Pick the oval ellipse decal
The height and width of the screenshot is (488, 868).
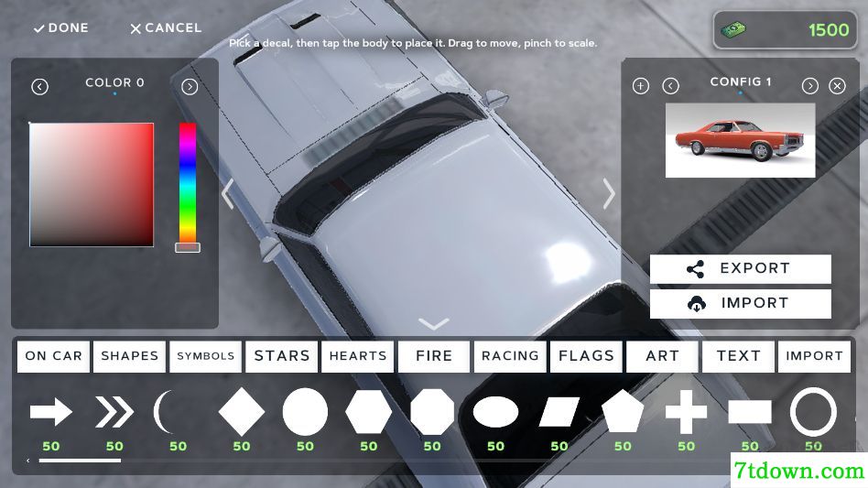coord(495,412)
